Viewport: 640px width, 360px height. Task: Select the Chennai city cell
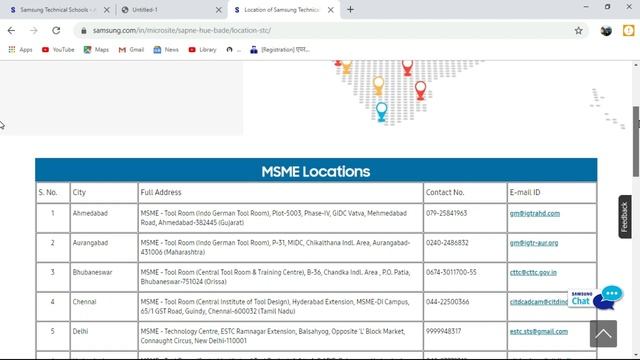coord(104,307)
